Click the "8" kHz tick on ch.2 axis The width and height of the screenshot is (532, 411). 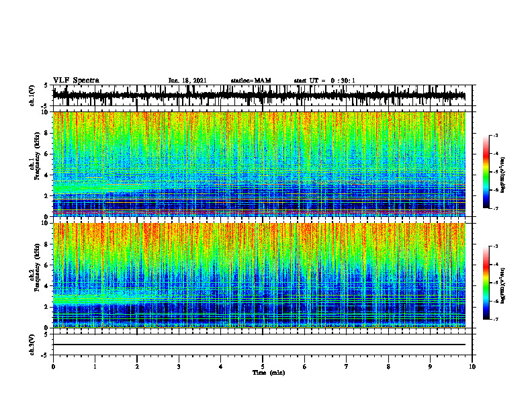coord(47,244)
